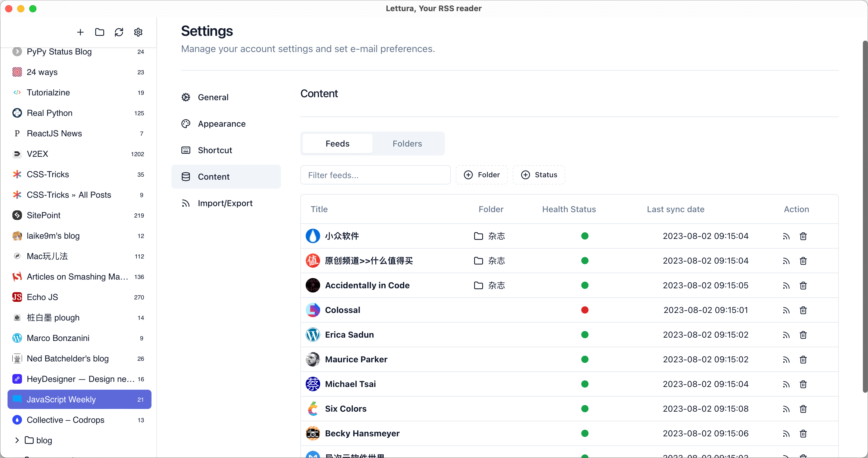This screenshot has height=458, width=868.
Task: Open settings via the gear icon in sidebar
Action: click(x=138, y=32)
